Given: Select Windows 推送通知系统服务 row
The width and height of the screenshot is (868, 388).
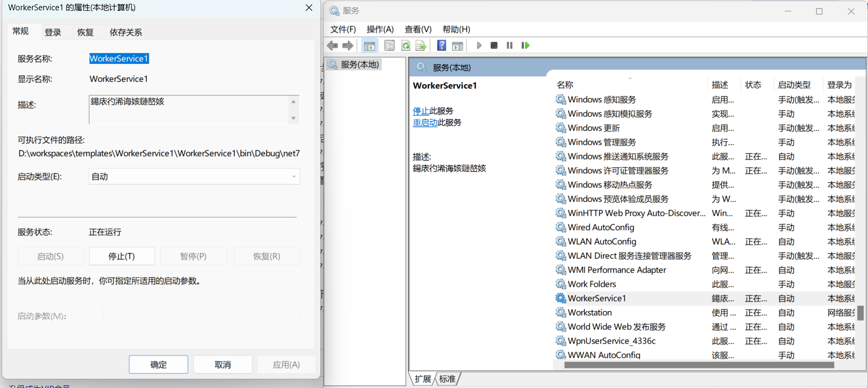Looking at the screenshot, I should tap(705, 156).
